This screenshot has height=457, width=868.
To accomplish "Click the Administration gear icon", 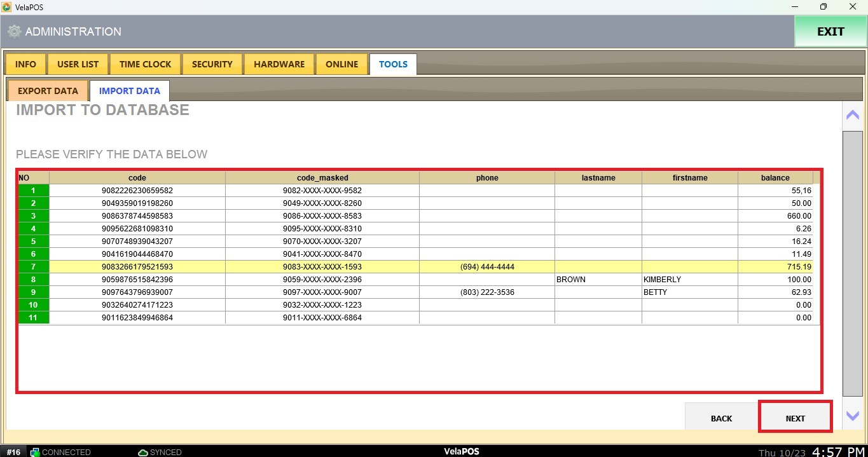I will (14, 32).
